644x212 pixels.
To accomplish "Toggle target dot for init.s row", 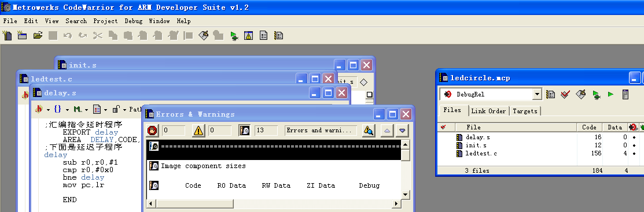I will coord(634,146).
